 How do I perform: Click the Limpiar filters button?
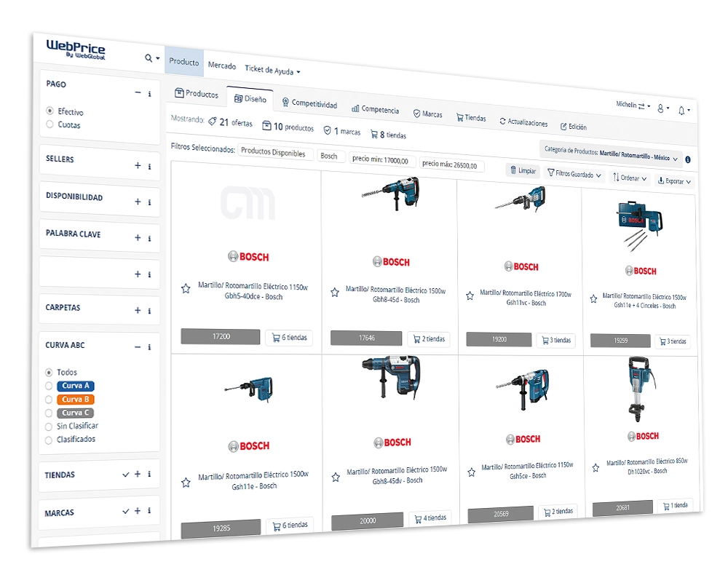click(523, 170)
